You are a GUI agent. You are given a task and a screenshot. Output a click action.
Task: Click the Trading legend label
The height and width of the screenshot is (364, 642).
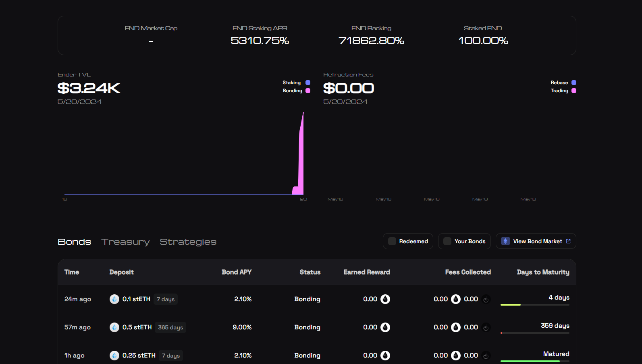[559, 91]
